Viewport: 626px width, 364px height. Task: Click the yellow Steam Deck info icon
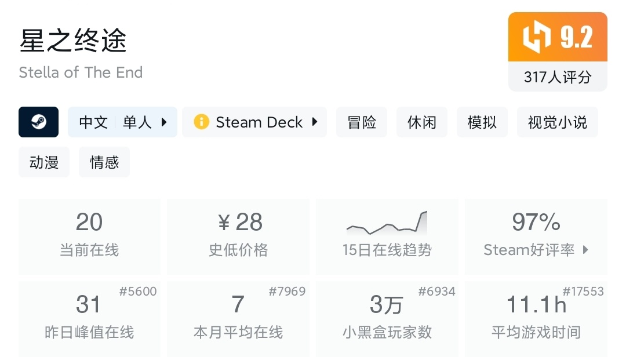pos(201,122)
